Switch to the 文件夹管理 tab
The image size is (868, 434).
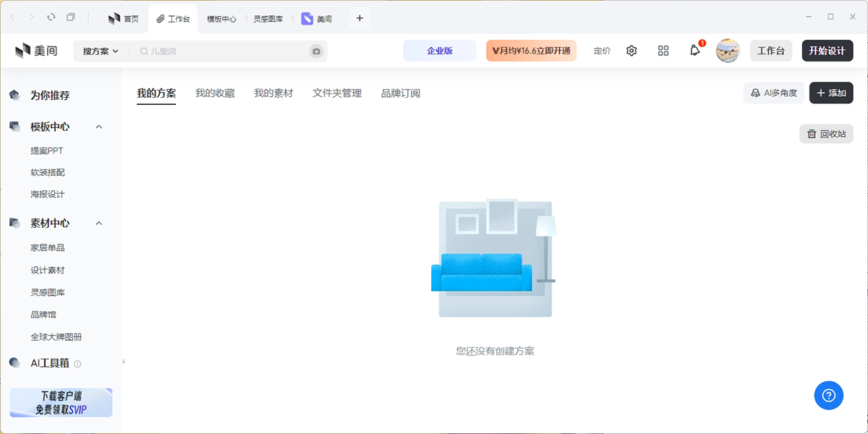(x=337, y=93)
